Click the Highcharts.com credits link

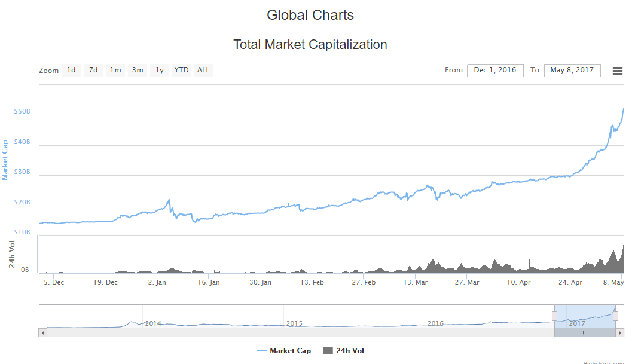[603, 362]
